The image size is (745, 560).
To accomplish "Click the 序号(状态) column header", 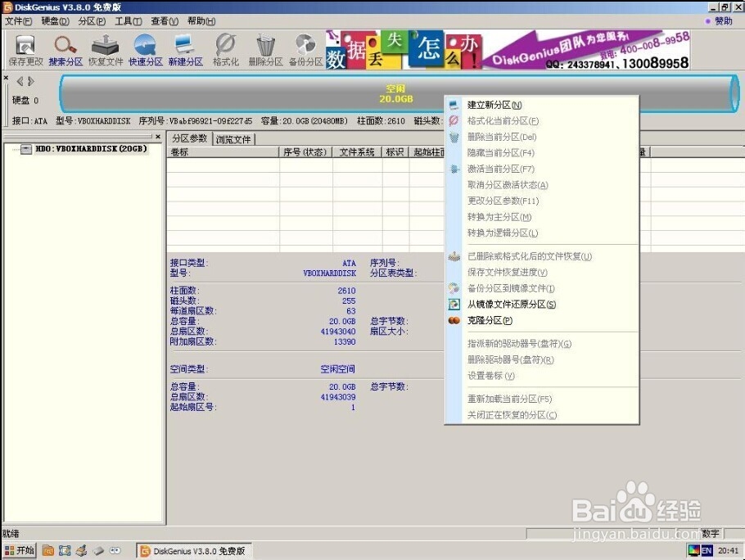I will (x=305, y=152).
